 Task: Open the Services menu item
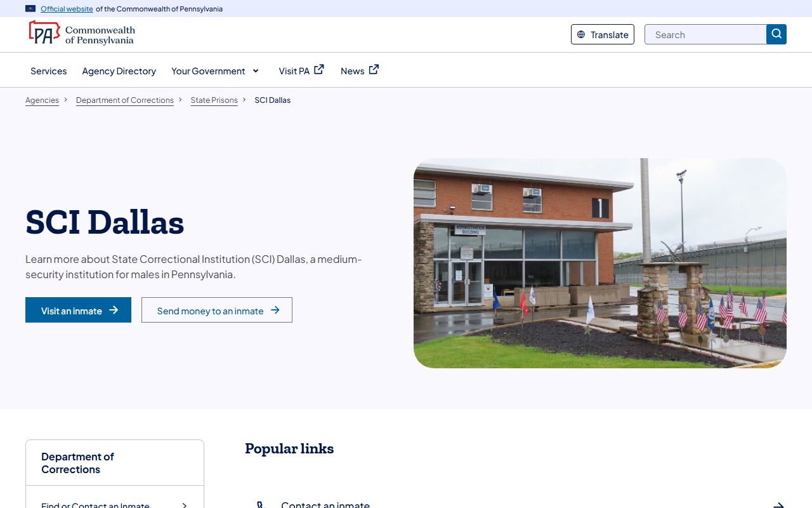pos(49,70)
